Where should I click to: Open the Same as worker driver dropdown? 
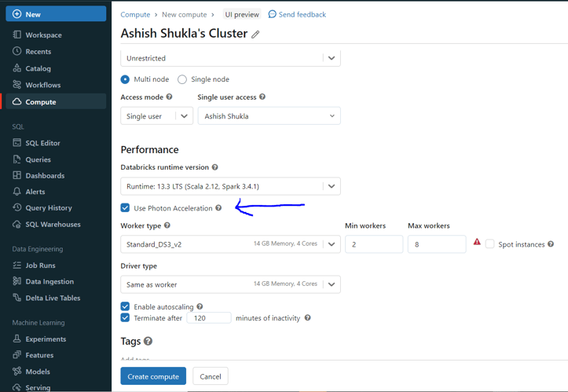point(230,284)
